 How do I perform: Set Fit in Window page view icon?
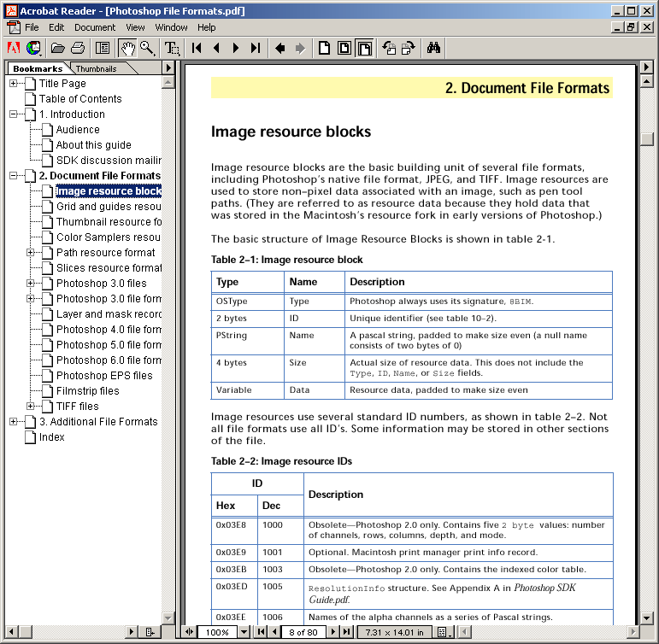pyautogui.click(x=344, y=49)
